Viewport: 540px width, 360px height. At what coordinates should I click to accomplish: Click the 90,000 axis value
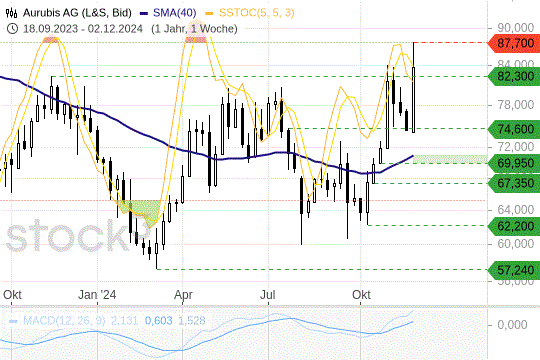pyautogui.click(x=516, y=28)
